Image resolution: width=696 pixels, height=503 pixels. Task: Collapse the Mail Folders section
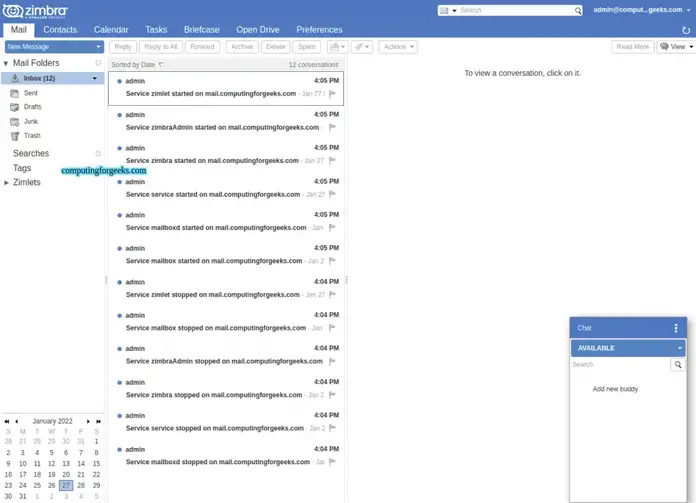tap(6, 63)
